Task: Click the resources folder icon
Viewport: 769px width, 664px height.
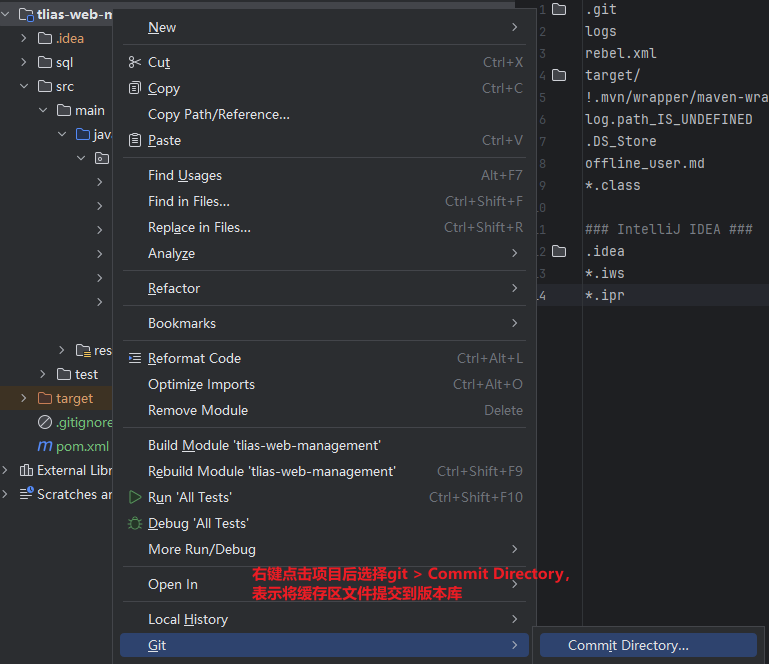Action: [x=83, y=350]
